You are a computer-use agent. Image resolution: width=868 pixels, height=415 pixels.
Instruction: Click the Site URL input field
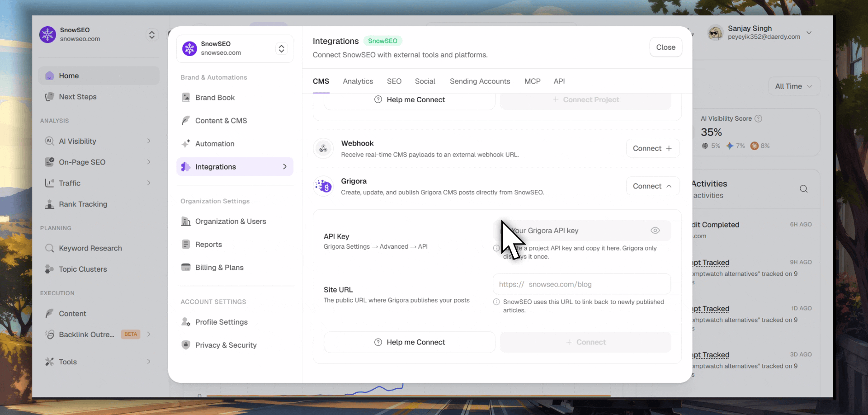(x=582, y=284)
